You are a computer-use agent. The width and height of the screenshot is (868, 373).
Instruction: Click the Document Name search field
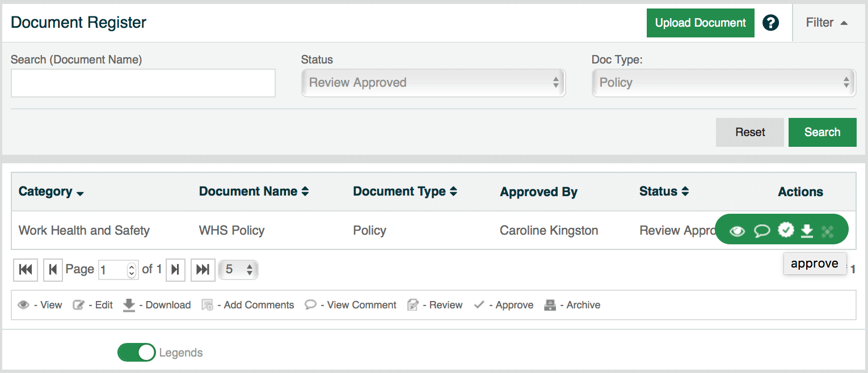tap(143, 83)
